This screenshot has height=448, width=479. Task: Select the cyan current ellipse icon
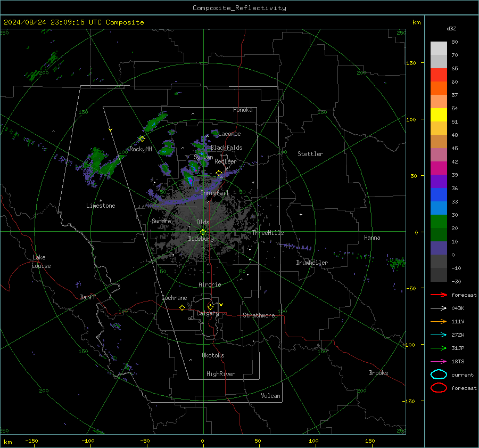tap(439, 374)
